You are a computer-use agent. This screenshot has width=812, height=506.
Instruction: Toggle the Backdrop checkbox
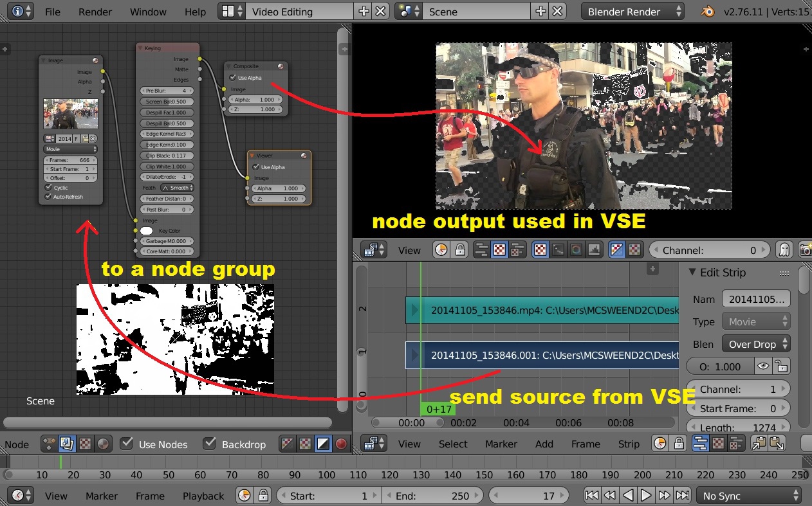[x=209, y=444]
